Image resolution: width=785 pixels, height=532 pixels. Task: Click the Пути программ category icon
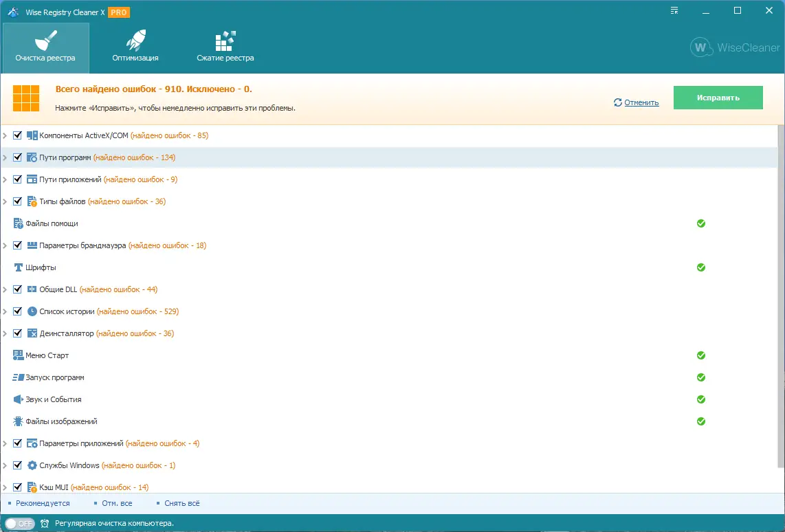pyautogui.click(x=32, y=157)
